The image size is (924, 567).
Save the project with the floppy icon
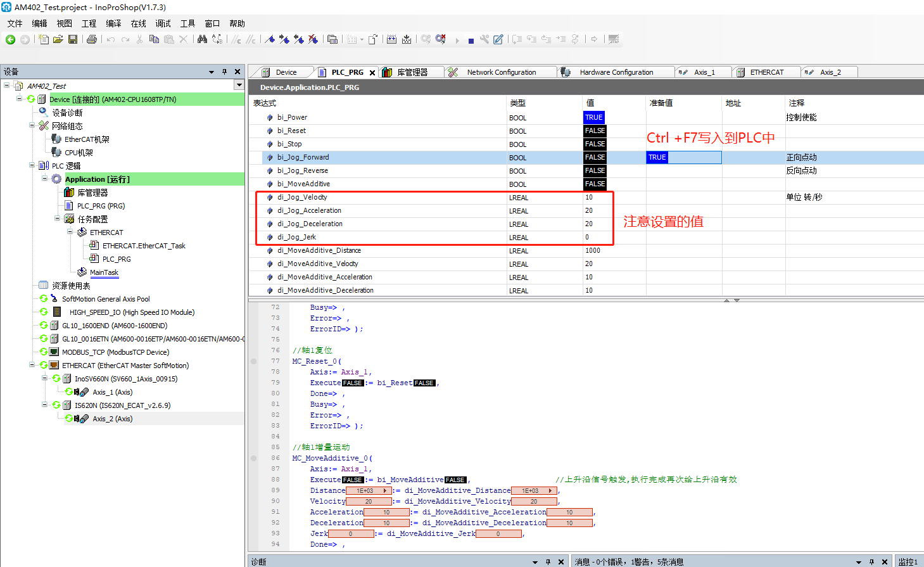(x=73, y=39)
